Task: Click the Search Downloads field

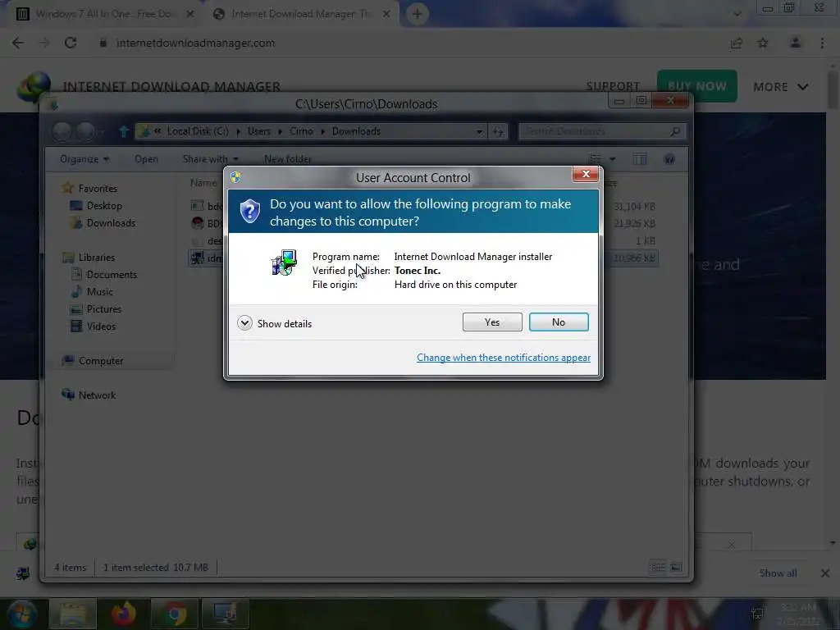Action: (602, 131)
